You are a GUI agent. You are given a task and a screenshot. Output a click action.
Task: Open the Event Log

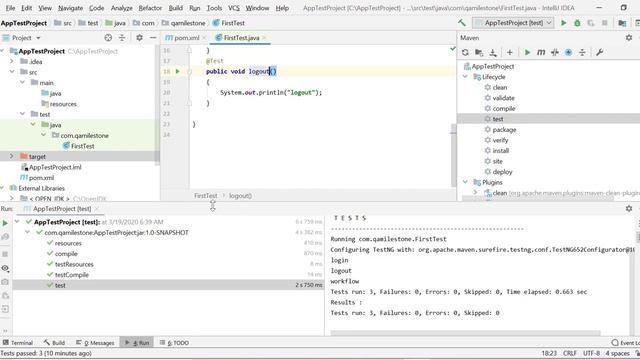(626, 342)
